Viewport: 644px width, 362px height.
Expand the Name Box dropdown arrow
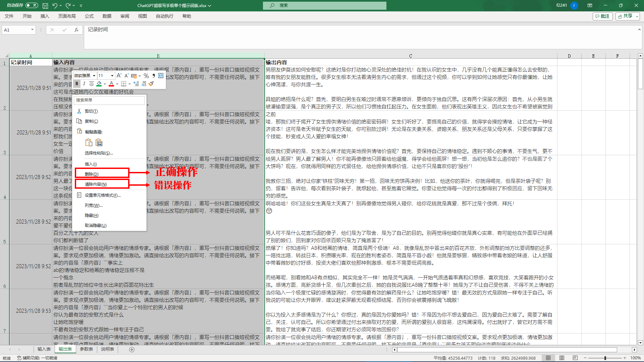32,30
